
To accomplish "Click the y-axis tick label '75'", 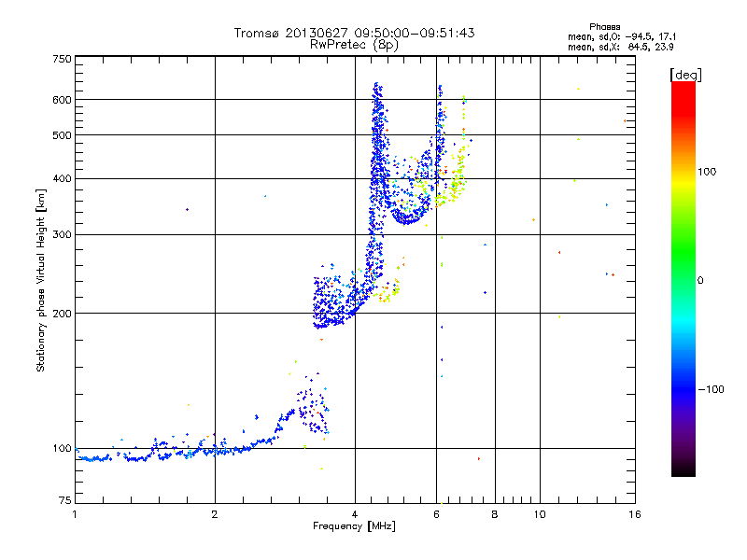I will (65, 500).
